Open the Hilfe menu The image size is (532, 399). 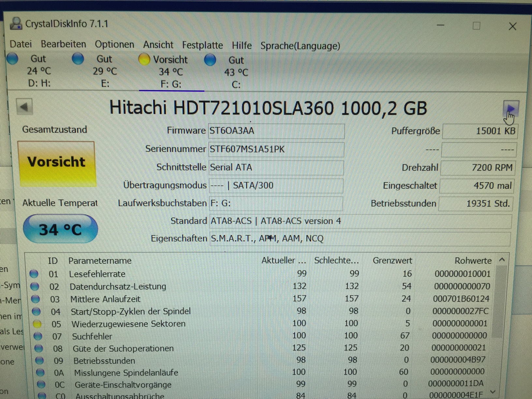click(x=242, y=45)
